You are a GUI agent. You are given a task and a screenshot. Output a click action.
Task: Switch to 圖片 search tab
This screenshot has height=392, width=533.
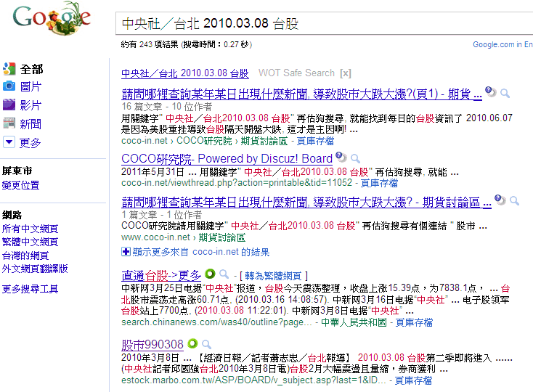pyautogui.click(x=30, y=86)
